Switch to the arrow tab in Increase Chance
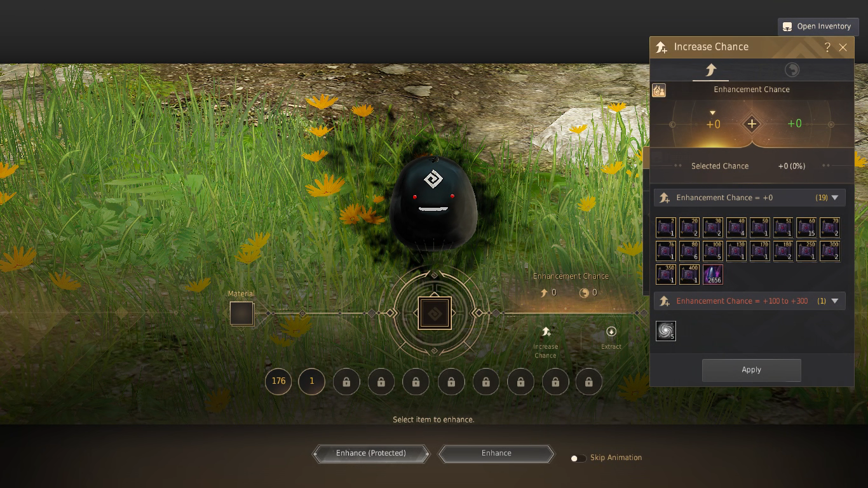This screenshot has height=488, width=868. [x=710, y=70]
